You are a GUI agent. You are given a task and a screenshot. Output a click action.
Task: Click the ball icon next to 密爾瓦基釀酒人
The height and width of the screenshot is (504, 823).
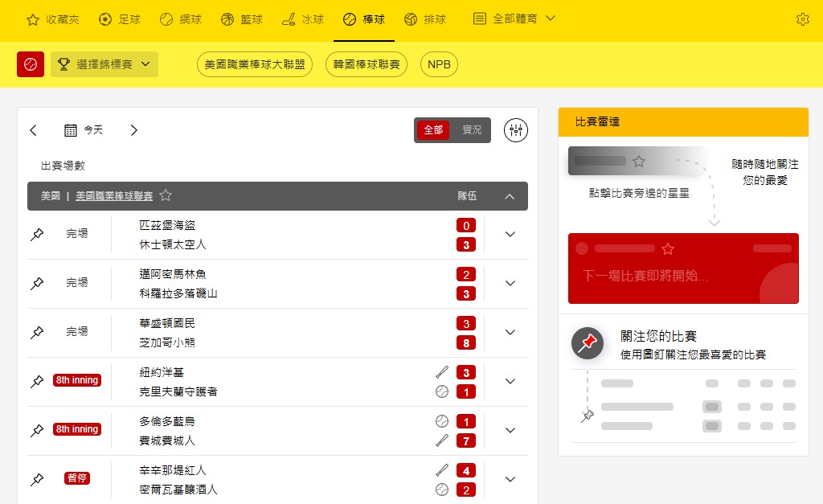pos(442,490)
